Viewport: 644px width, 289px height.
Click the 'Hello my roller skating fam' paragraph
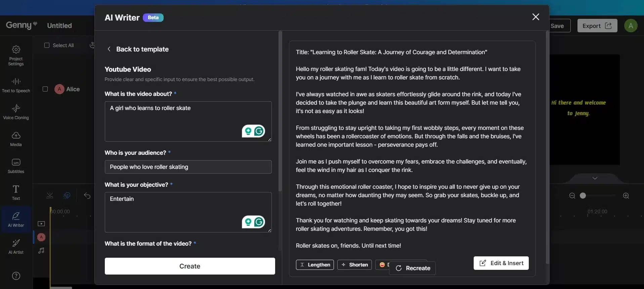click(408, 73)
